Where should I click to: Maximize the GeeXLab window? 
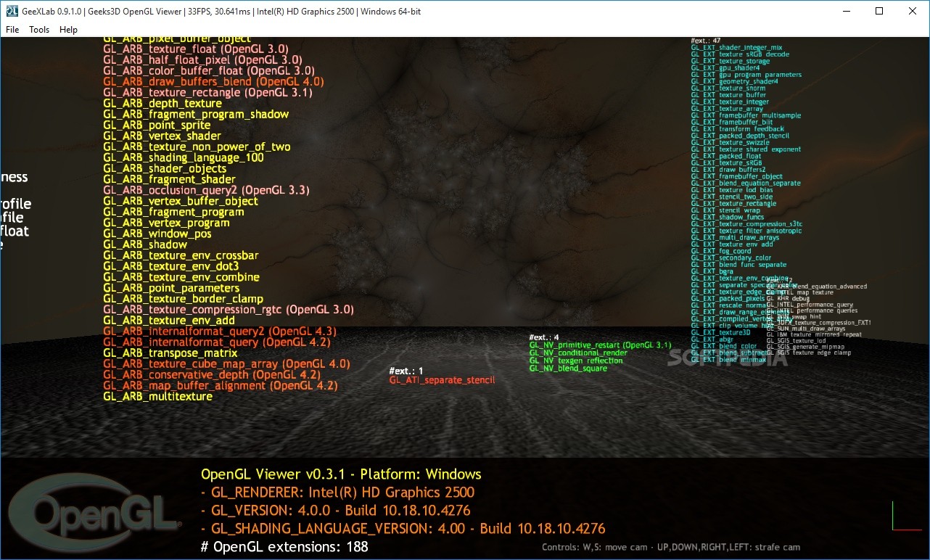(x=879, y=11)
